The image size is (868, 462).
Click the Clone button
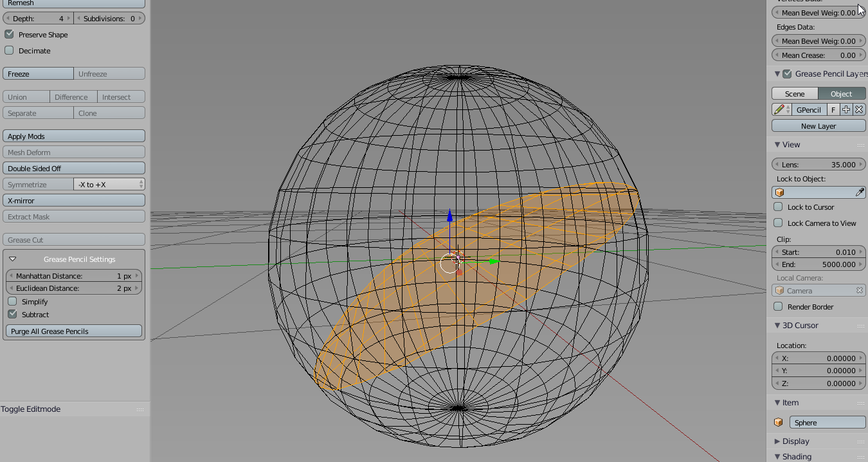click(109, 113)
